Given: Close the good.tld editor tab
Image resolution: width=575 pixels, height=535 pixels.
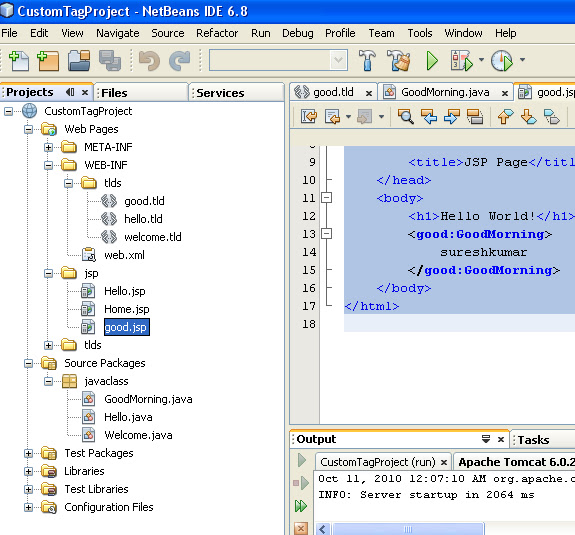Looking at the screenshot, I should tap(369, 94).
